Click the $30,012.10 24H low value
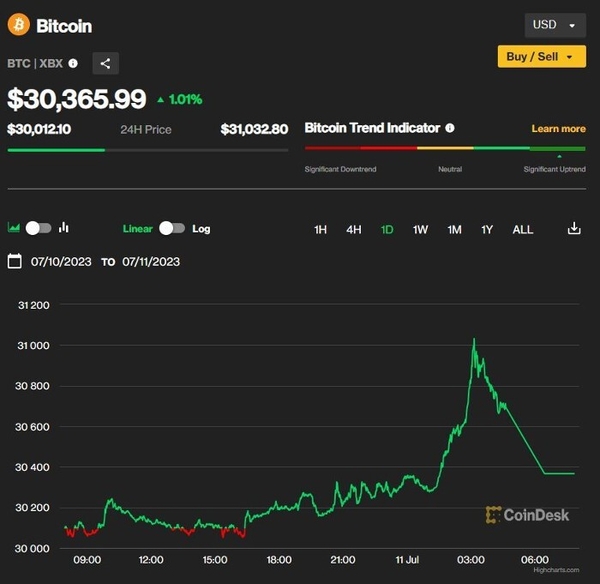This screenshot has width=600, height=584. point(39,129)
